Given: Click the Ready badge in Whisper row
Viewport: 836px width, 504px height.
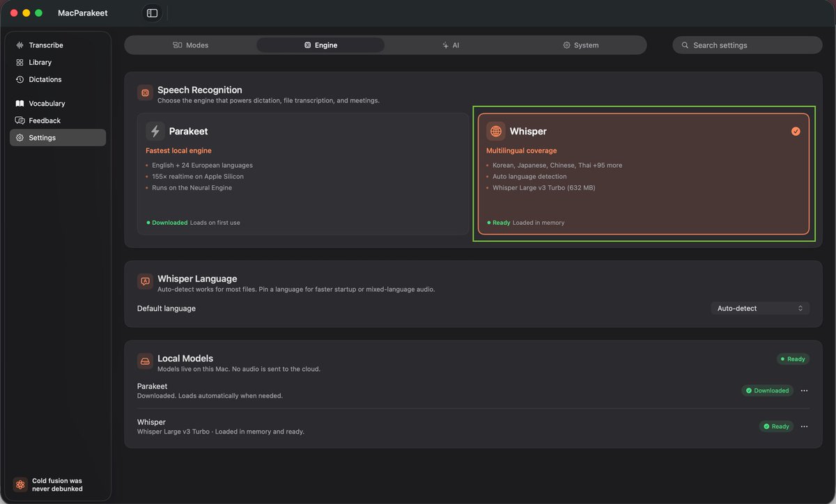Looking at the screenshot, I should coord(776,426).
